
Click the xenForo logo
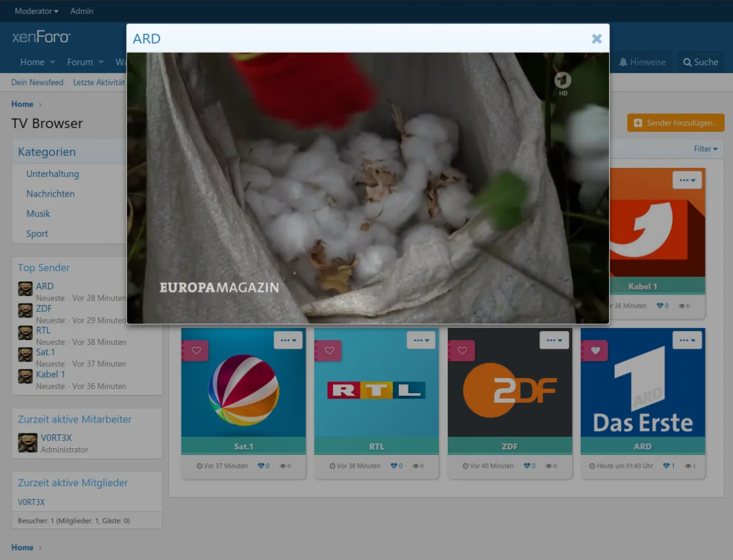pyautogui.click(x=42, y=37)
